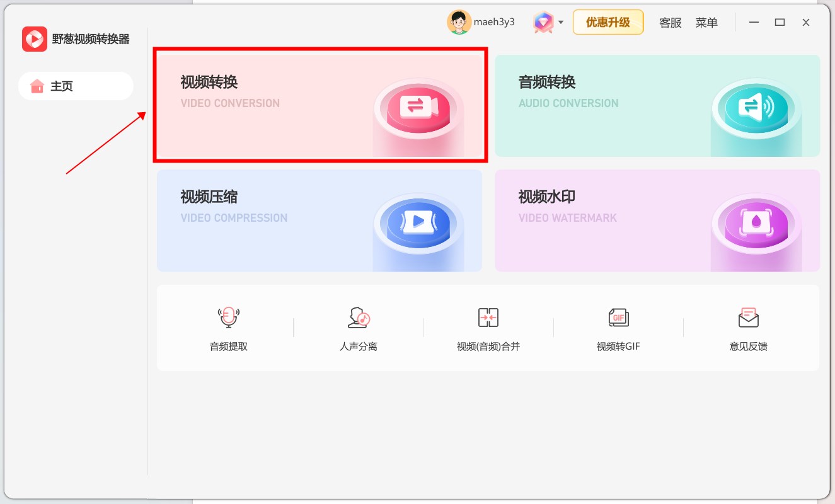The width and height of the screenshot is (835, 504).
Task: Close the converter window
Action: (806, 22)
